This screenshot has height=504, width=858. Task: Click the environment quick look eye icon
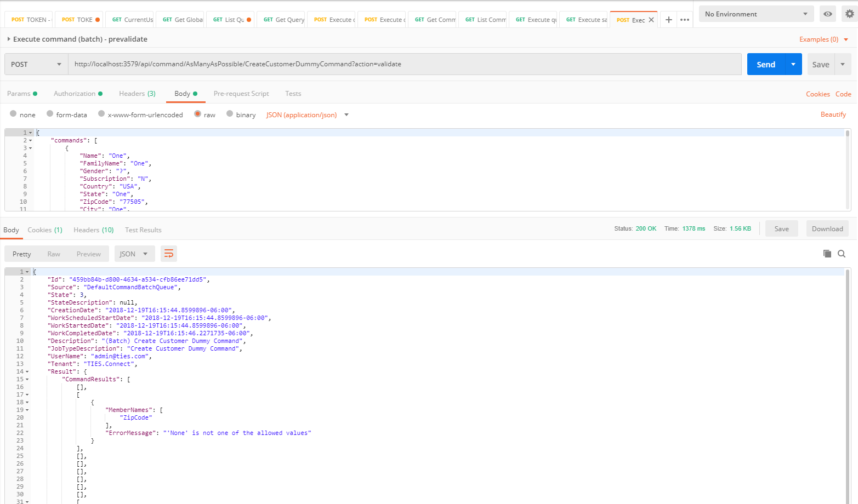pos(827,14)
